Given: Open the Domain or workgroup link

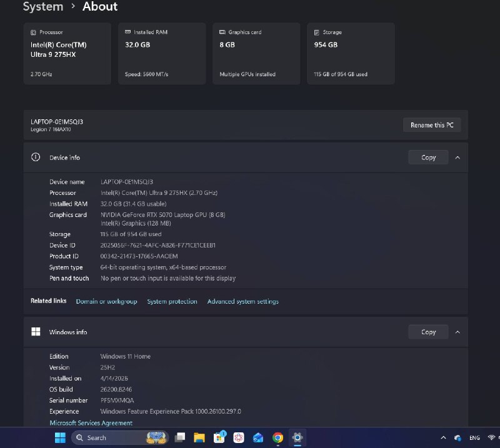Looking at the screenshot, I should [x=106, y=301].
